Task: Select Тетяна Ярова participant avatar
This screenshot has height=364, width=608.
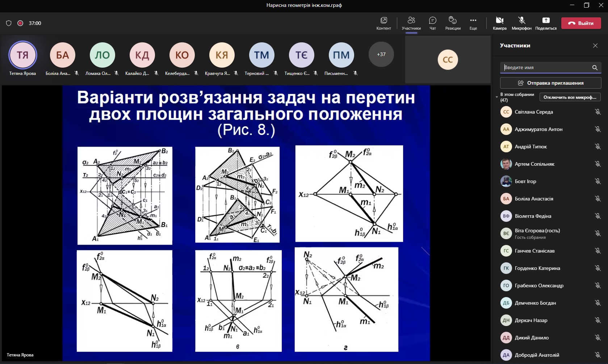Action: pyautogui.click(x=23, y=55)
